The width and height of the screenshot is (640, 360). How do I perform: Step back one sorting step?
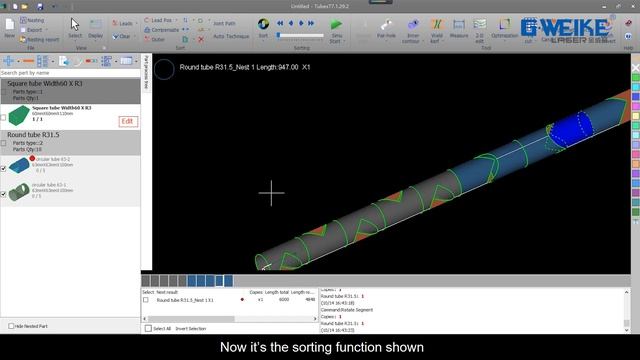291,24
